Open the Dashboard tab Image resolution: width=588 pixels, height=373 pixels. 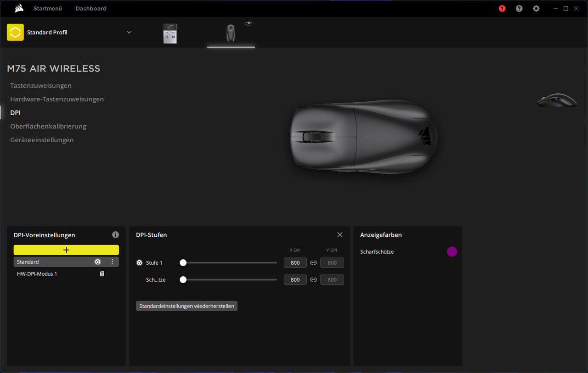(91, 8)
